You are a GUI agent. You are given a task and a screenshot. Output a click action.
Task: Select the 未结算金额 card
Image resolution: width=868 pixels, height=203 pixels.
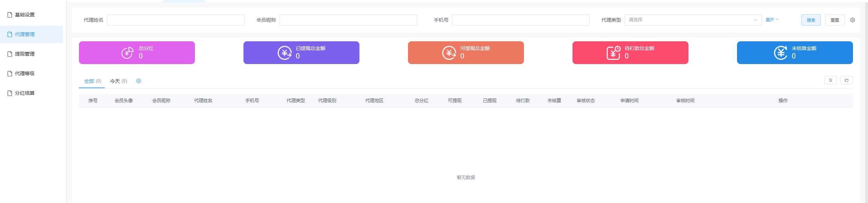click(795, 52)
